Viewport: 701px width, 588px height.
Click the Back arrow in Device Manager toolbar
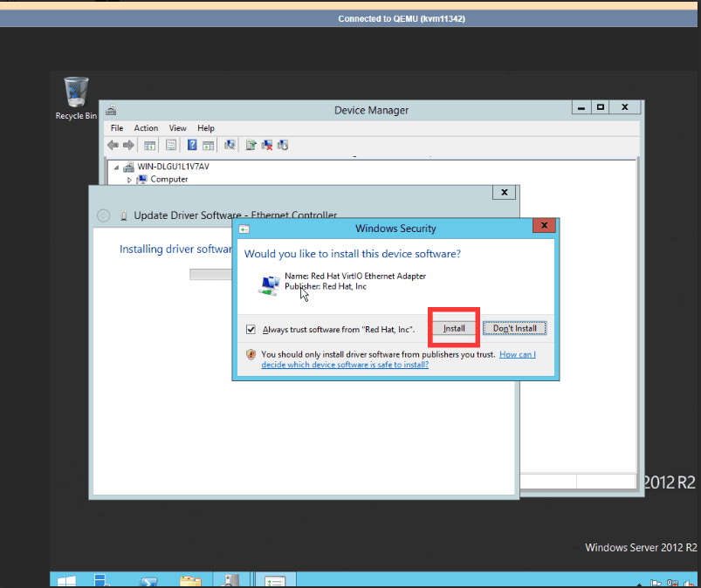[x=113, y=145]
